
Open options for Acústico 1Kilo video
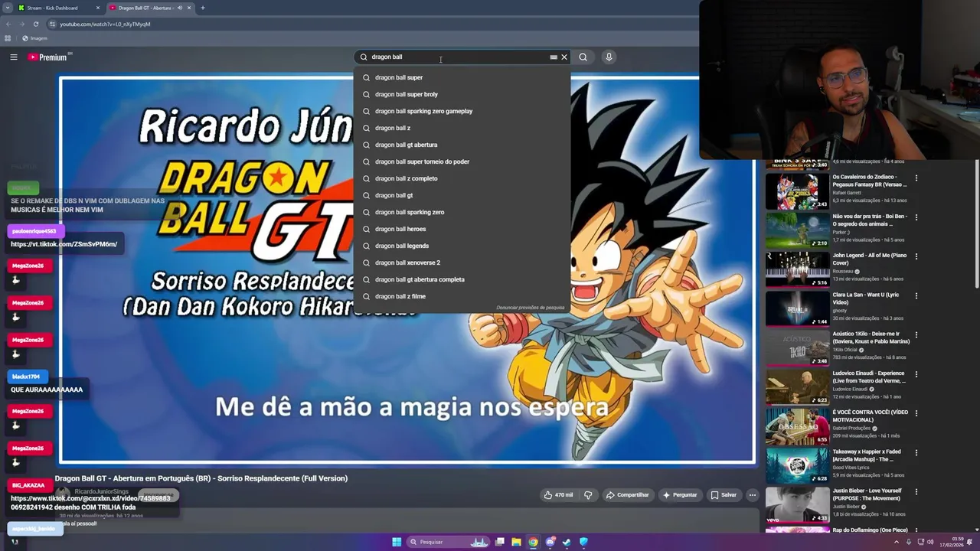(916, 335)
